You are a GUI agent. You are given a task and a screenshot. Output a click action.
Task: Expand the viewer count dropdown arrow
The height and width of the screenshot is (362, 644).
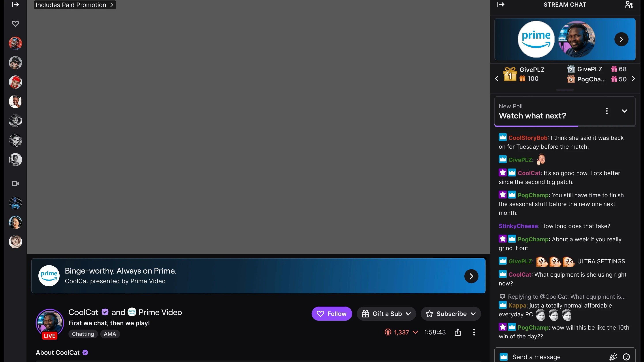[415, 332]
